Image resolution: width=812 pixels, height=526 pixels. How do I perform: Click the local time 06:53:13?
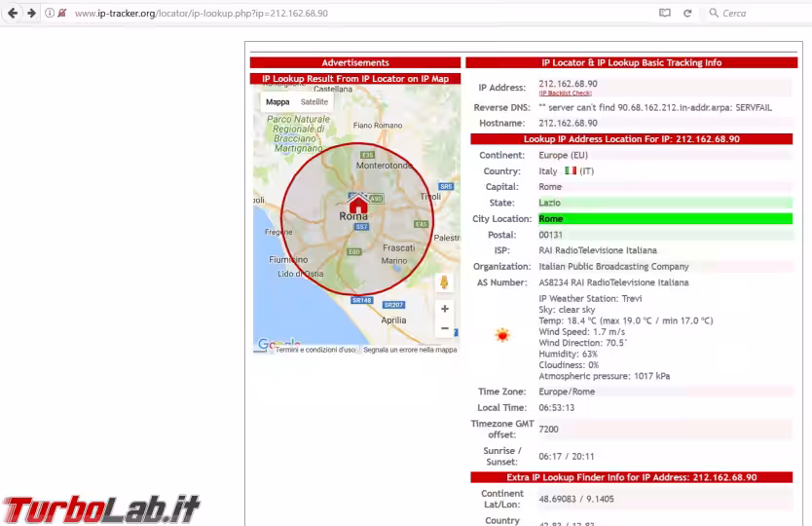[556, 408]
